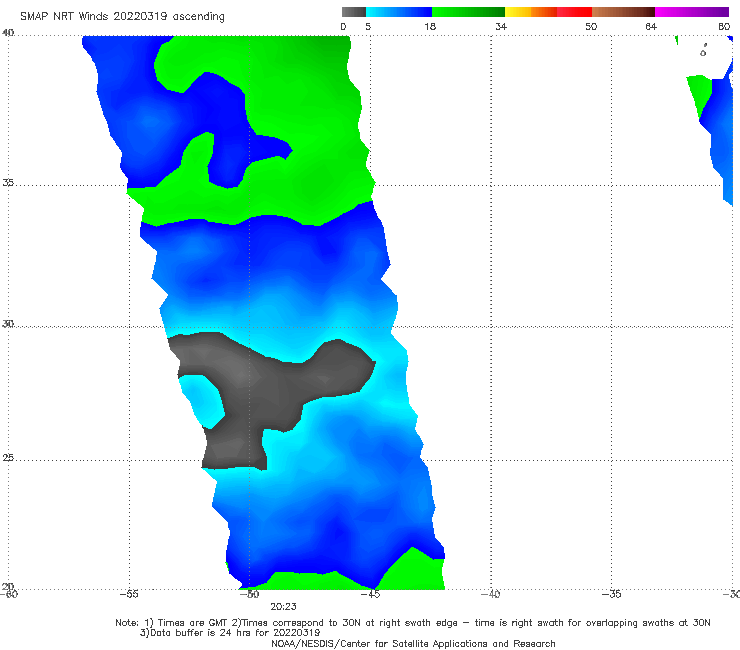Image resolution: width=740 pixels, height=650 pixels.
Task: Click the yellow-red 34-50 segment of color bar
Action: click(548, 12)
